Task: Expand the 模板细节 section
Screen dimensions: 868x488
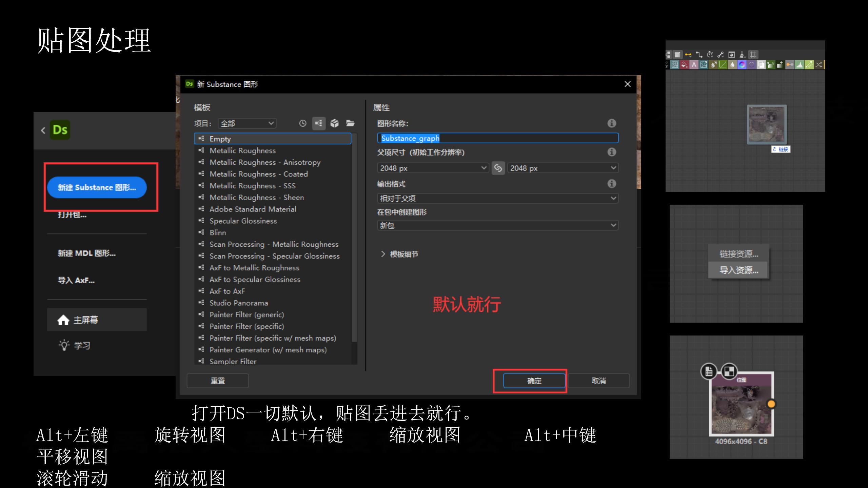Action: (x=399, y=254)
